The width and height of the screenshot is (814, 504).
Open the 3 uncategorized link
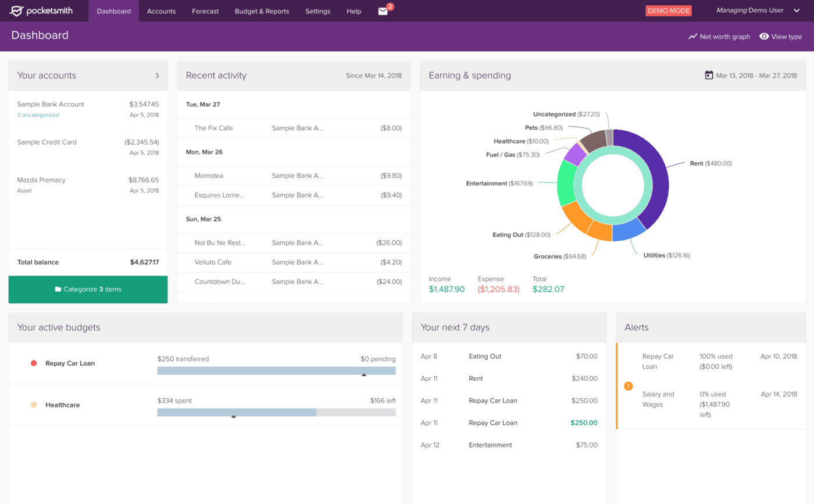(x=38, y=115)
